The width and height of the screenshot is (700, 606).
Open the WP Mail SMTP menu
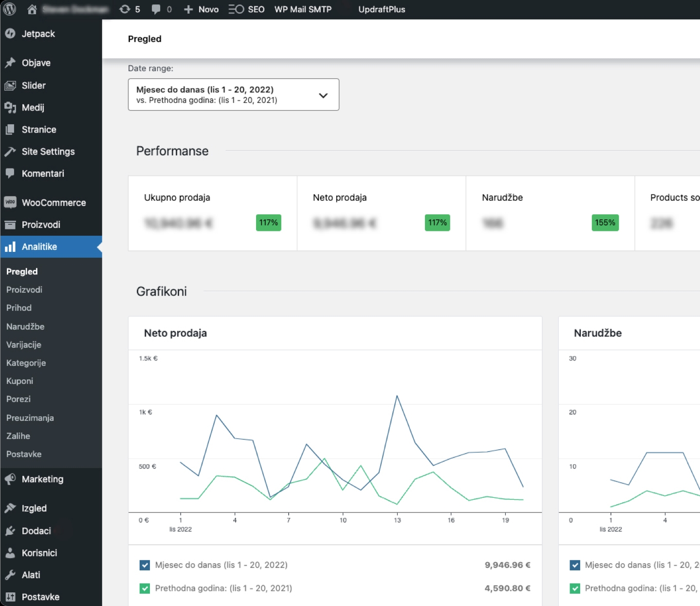pyautogui.click(x=303, y=9)
